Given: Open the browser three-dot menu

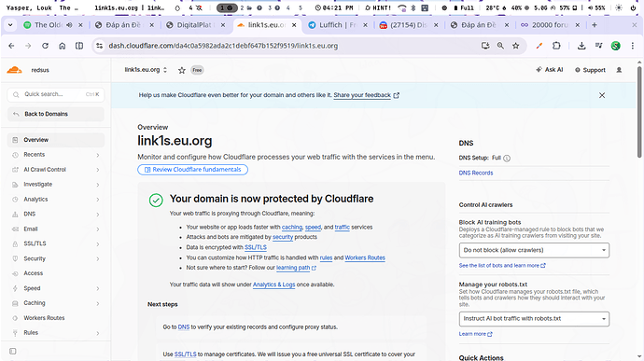Looking at the screenshot, I should point(633,46).
